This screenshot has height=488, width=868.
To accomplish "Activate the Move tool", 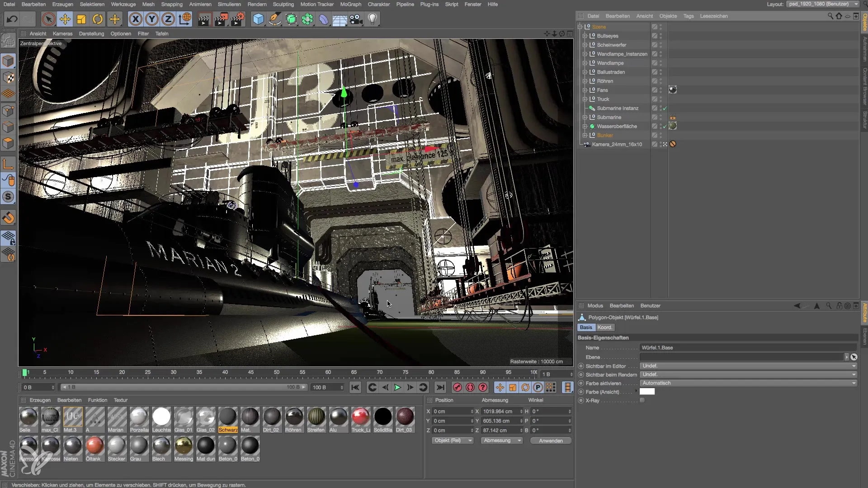I will point(65,19).
